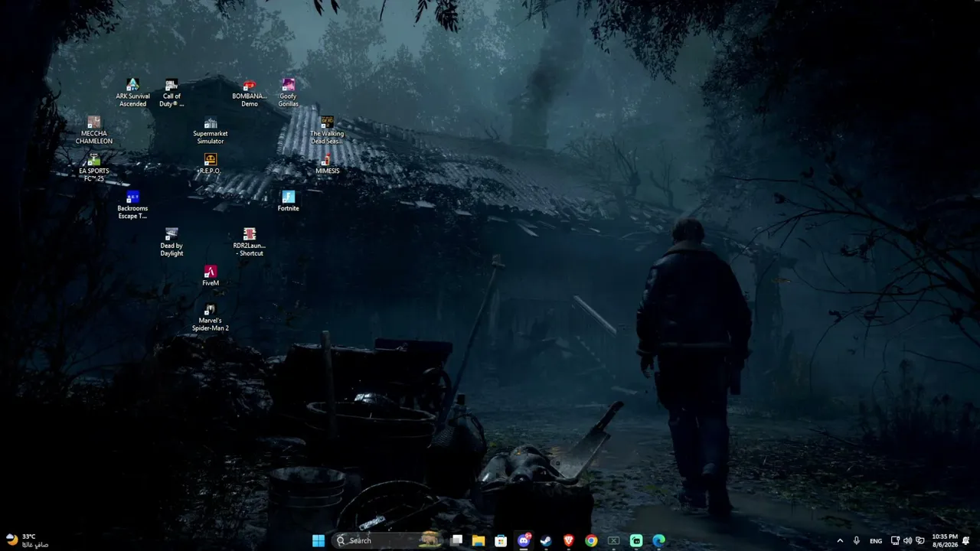Screen dimensions: 980x551
Task: Open the green app left of Edge
Action: click(x=636, y=540)
